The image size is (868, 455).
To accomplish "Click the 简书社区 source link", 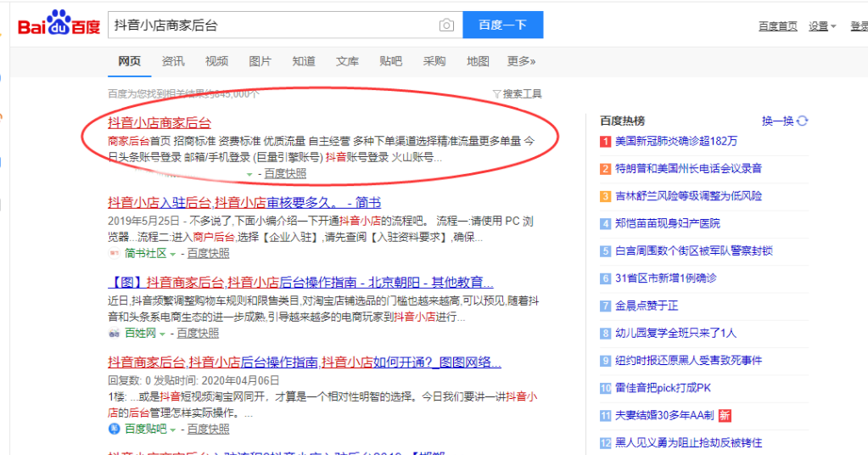I will (x=146, y=254).
